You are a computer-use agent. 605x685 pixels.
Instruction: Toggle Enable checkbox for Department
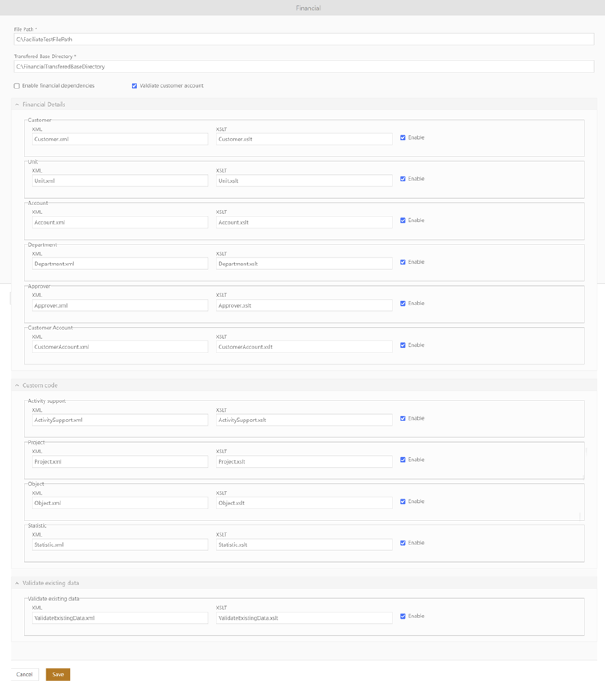(403, 262)
